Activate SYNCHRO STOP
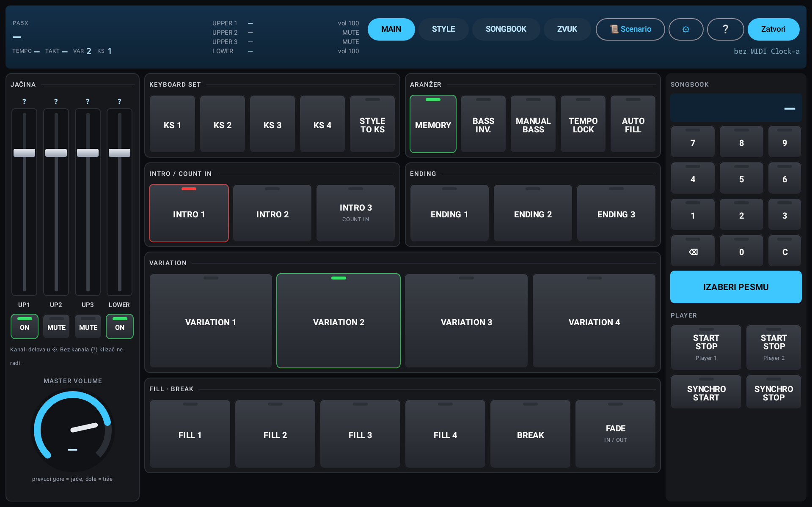Screen dimensions: 812x507 pos(773,392)
